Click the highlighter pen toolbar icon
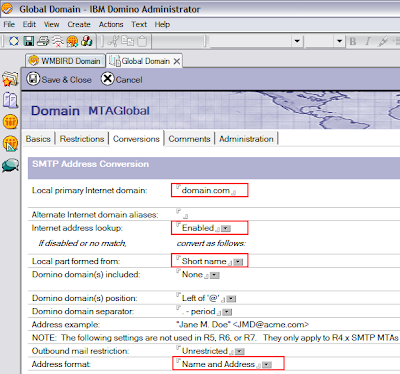The width and height of the screenshot is (400, 374). click(x=382, y=41)
